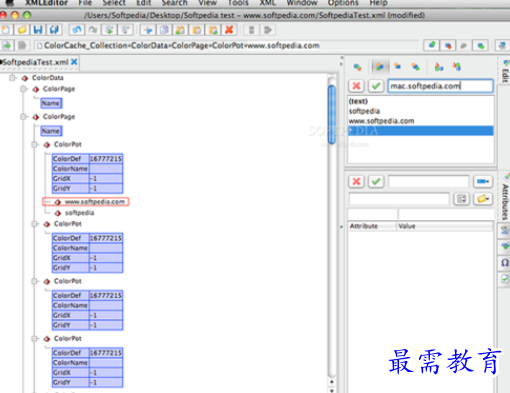Click the first paste clipboard icon
Viewport: 510px width, 393px height.
click(180, 30)
